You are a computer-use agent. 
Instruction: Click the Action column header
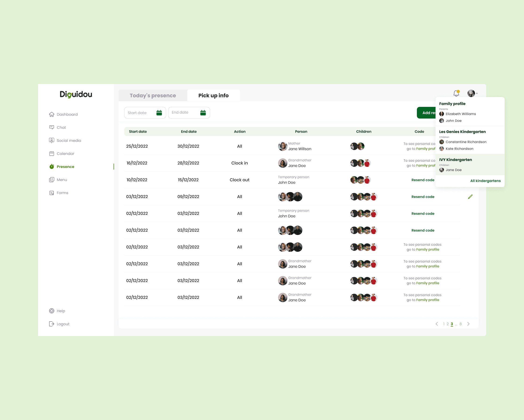240,132
